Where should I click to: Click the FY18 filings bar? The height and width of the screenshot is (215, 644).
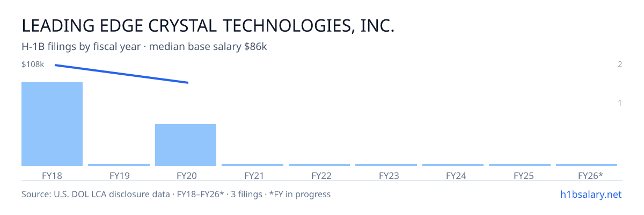(x=52, y=124)
